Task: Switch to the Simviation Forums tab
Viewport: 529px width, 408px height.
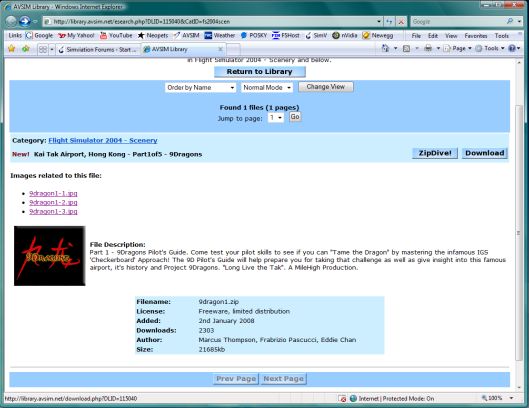Action: [98, 49]
